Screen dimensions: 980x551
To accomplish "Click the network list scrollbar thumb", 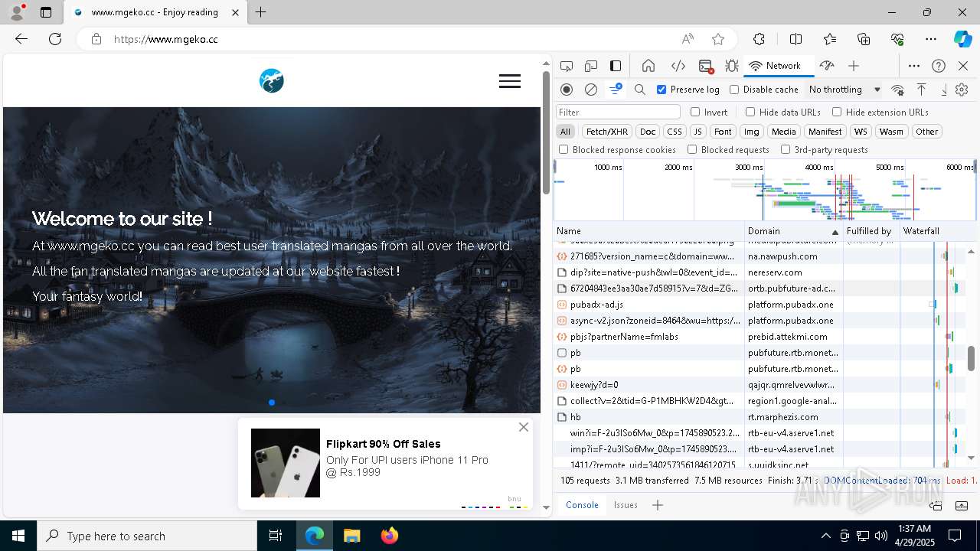I will [971, 358].
